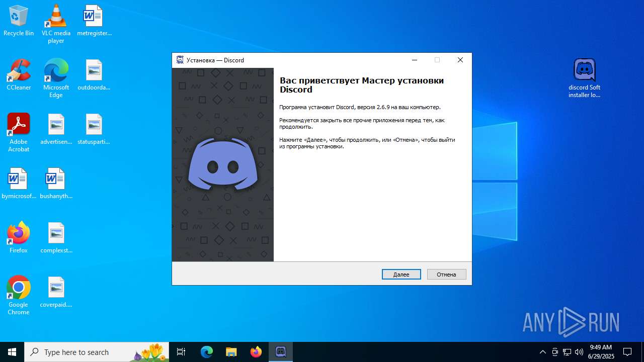Show hidden system tray icons
This screenshot has width=644, height=362.
point(542,352)
